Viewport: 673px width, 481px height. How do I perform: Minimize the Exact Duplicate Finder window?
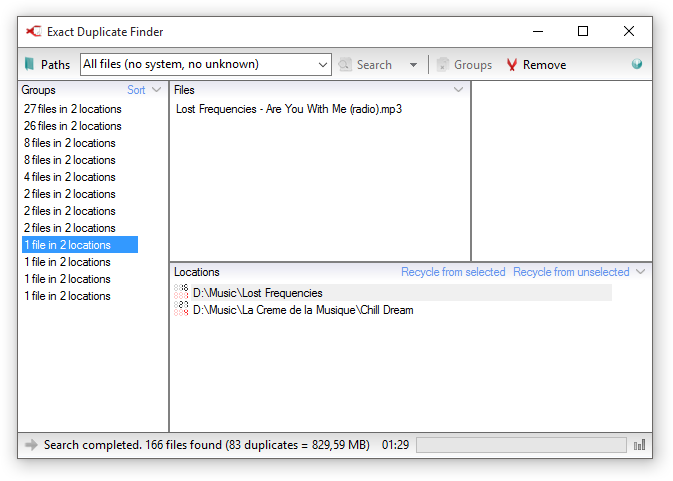(538, 31)
